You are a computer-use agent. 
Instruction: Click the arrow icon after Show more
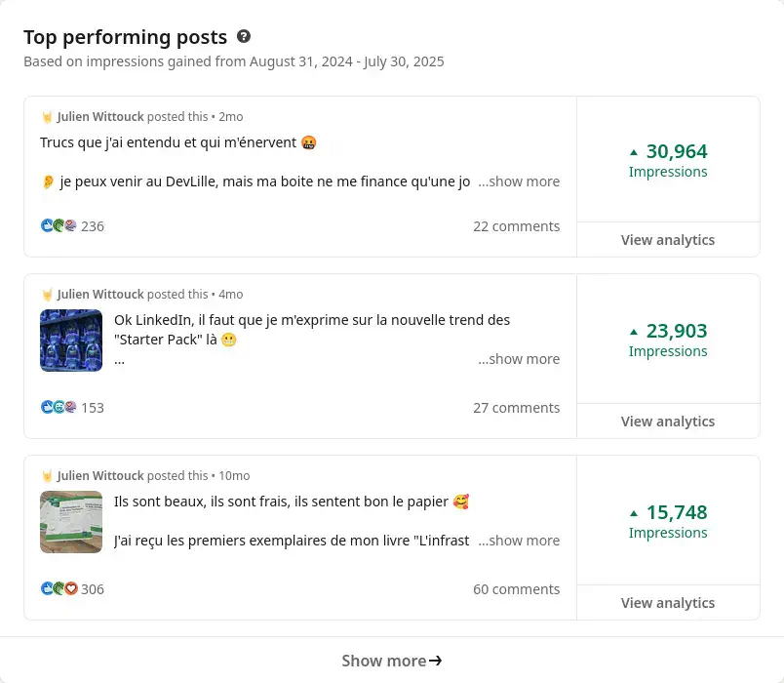tap(436, 661)
